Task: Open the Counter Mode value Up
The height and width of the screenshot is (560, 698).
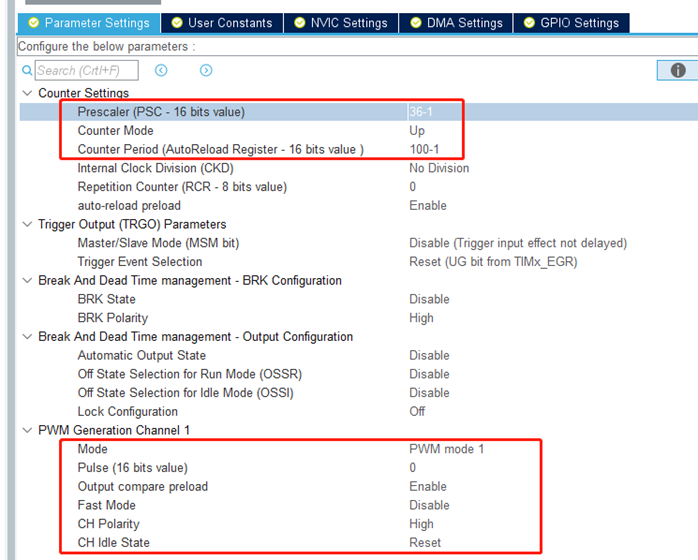Action: 417,130
